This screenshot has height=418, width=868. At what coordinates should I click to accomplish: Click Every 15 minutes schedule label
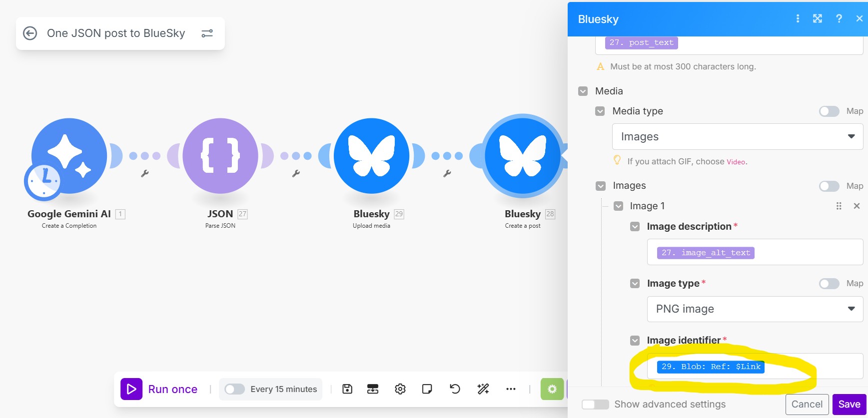[x=284, y=389]
